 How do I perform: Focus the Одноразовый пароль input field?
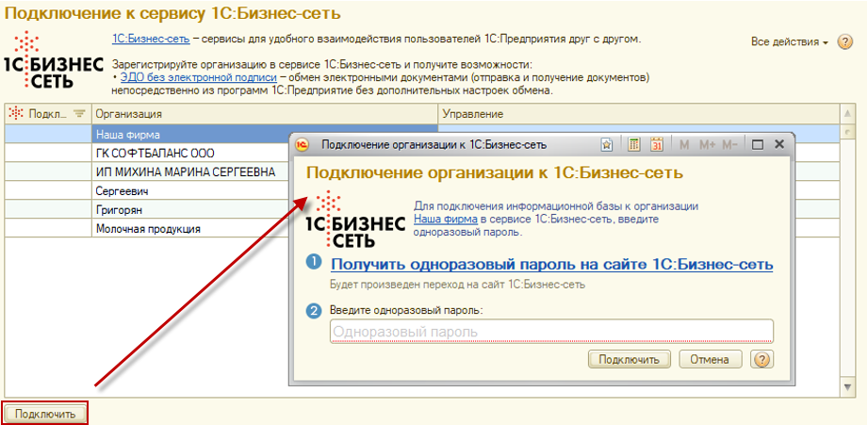[551, 332]
